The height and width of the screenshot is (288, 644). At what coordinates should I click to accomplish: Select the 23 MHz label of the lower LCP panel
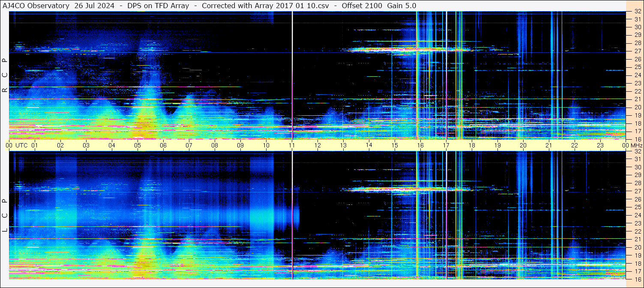pyautogui.click(x=637, y=223)
